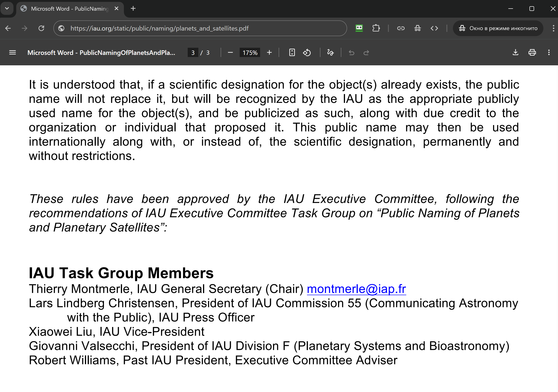558x392 pixels.
Task: Click the zoom out minus button
Action: tap(230, 52)
